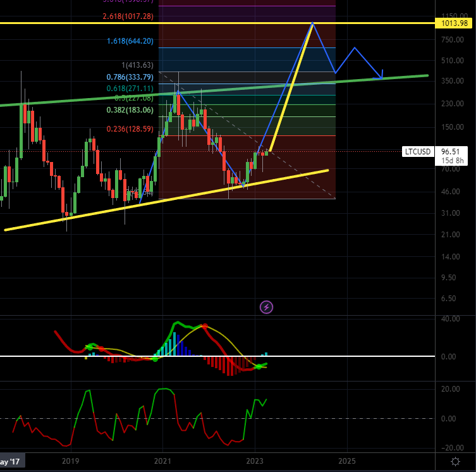Select the 2023 time axis label

(x=255, y=461)
